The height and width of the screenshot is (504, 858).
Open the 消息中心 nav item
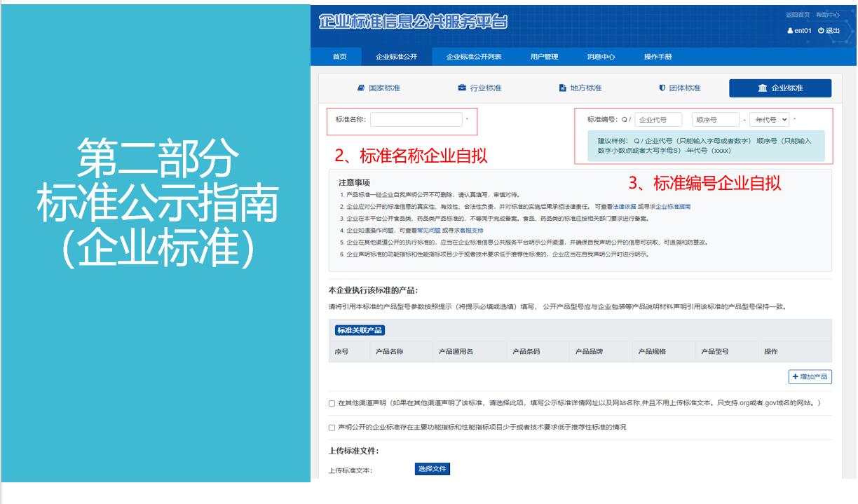tap(601, 57)
